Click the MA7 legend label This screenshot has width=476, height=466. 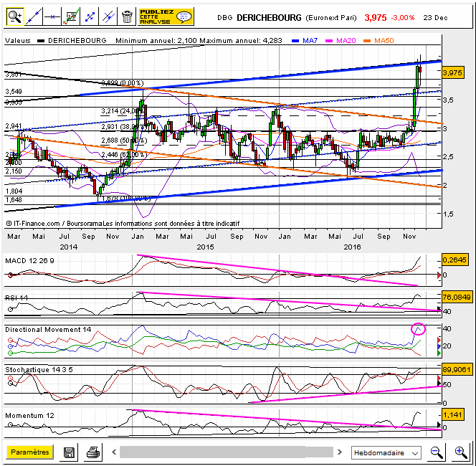click(310, 40)
